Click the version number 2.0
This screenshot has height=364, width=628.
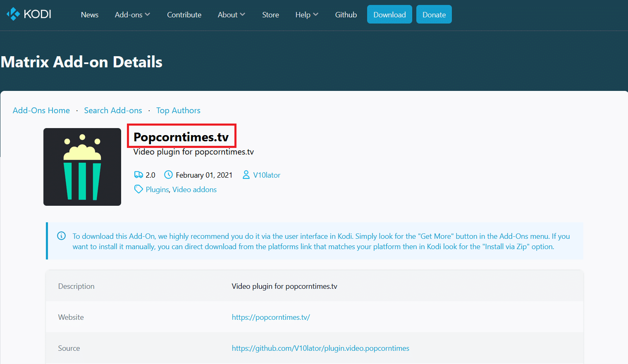pos(150,175)
